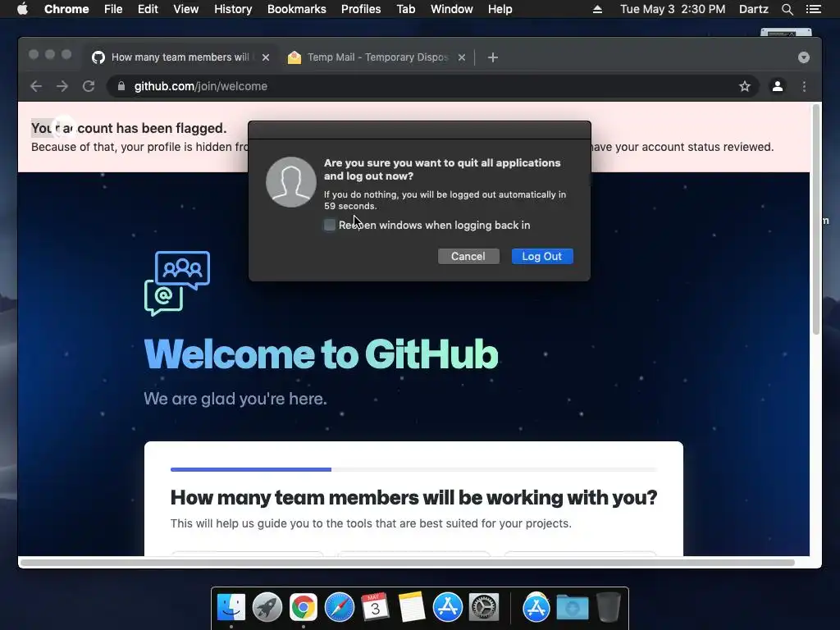Open the Bookmarks menu
The height and width of the screenshot is (630, 840).
tap(296, 9)
